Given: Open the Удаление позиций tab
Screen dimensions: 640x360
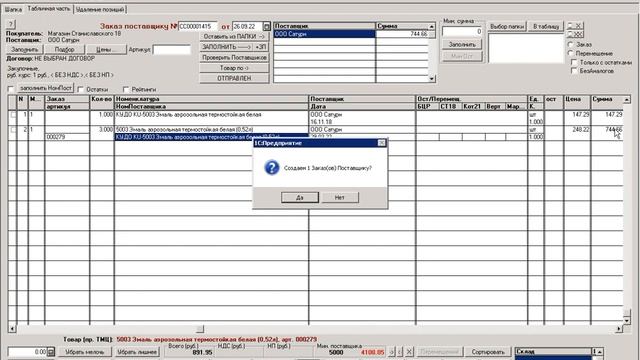Looking at the screenshot, I should pyautogui.click(x=100, y=9).
